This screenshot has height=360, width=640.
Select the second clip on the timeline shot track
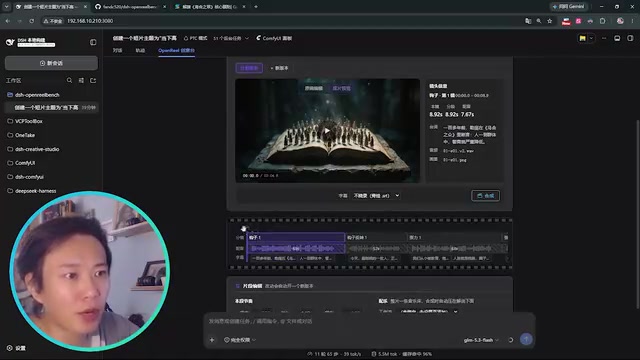(376, 237)
